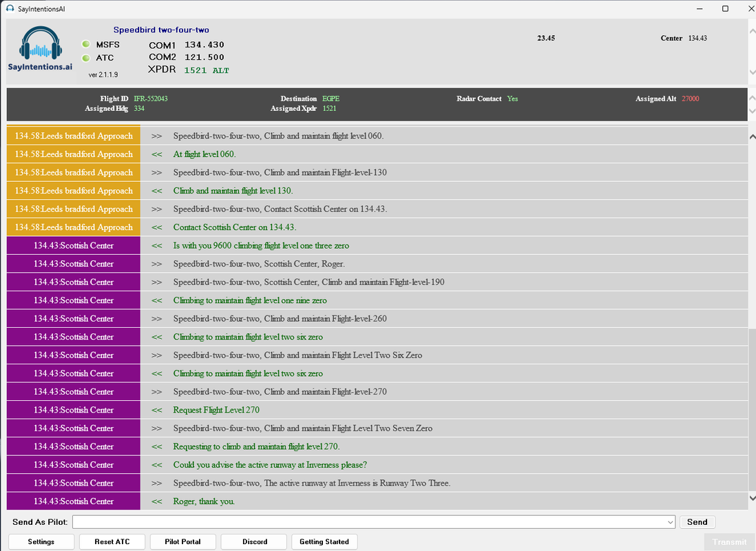
Task: Click the 23.45 value in header
Action: tap(546, 38)
